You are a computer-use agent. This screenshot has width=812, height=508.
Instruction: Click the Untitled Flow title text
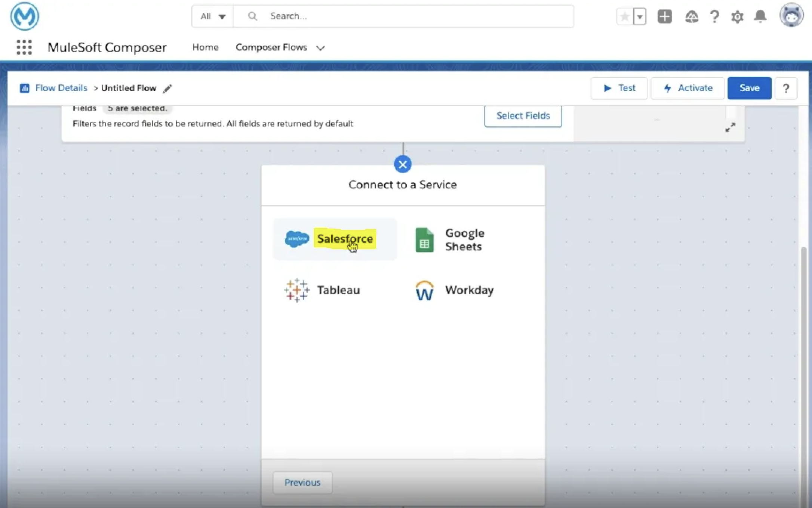click(129, 88)
